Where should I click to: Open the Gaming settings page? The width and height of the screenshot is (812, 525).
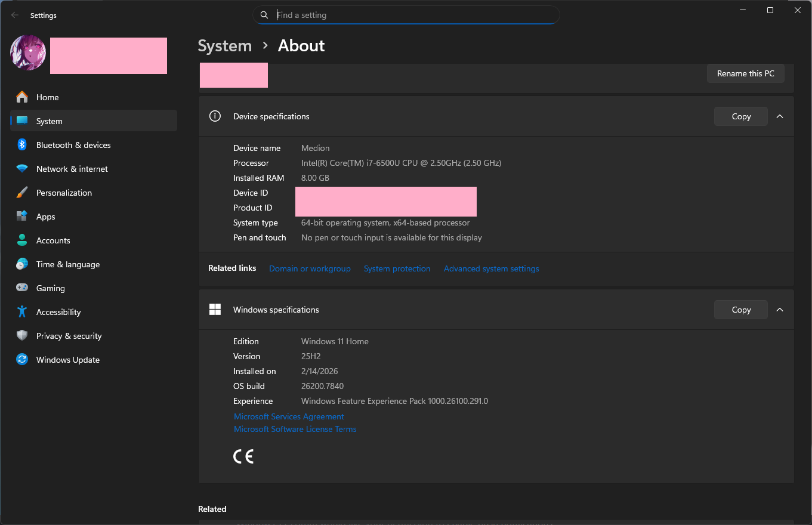pyautogui.click(x=94, y=288)
